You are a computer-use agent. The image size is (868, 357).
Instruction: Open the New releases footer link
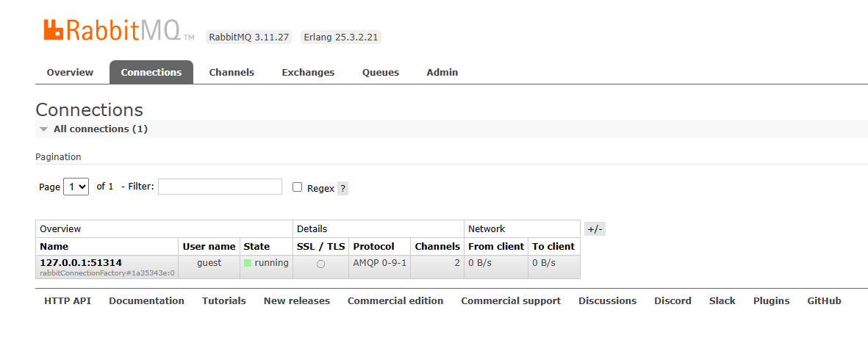click(x=297, y=301)
